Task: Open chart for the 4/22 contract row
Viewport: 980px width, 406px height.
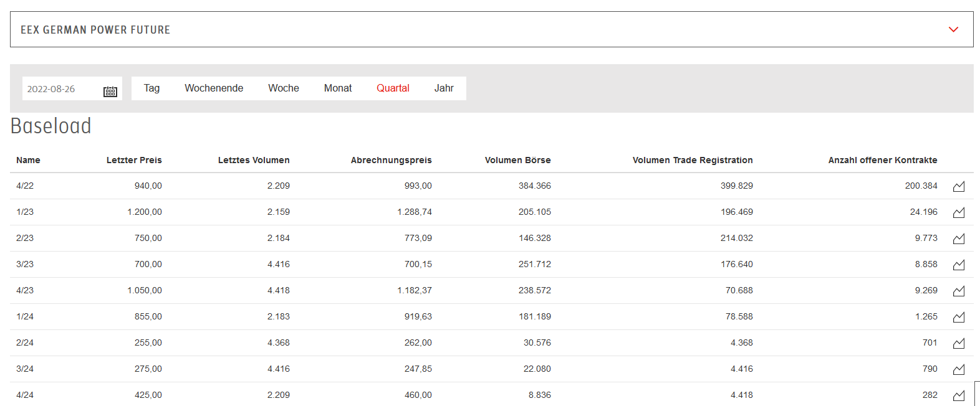Action: [x=959, y=186]
